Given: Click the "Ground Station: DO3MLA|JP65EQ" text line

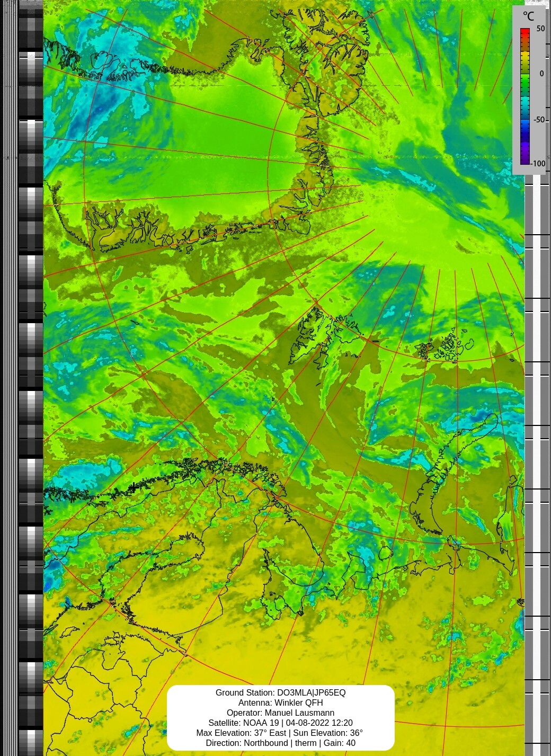Looking at the screenshot, I should [x=280, y=692].
